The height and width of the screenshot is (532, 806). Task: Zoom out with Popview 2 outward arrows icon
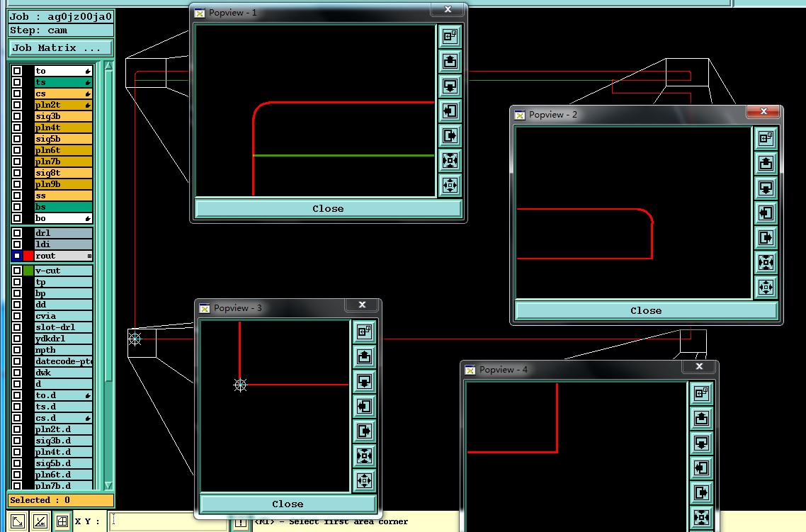pos(766,288)
